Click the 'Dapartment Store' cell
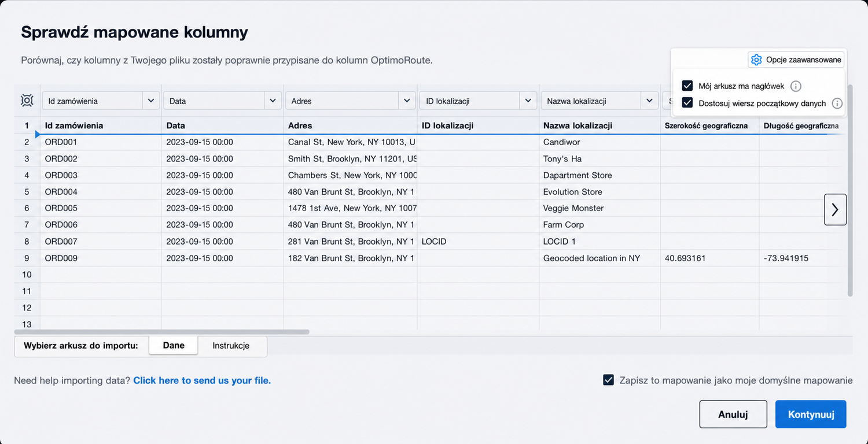868x444 pixels. pyautogui.click(x=599, y=175)
